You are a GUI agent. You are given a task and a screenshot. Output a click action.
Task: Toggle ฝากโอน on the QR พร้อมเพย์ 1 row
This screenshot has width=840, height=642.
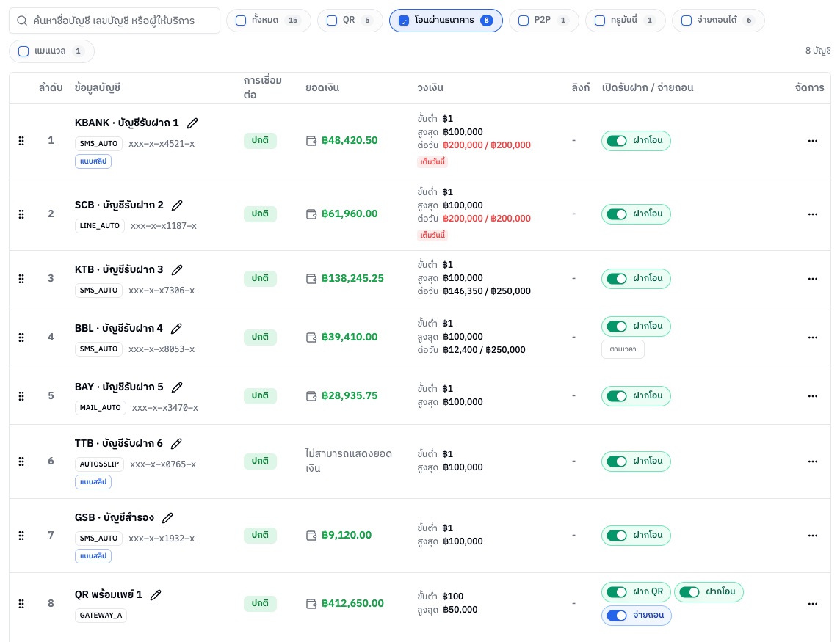coord(689,591)
